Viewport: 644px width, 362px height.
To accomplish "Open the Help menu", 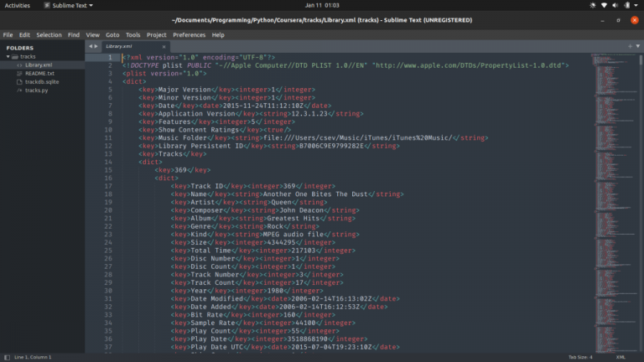I will coord(218,35).
